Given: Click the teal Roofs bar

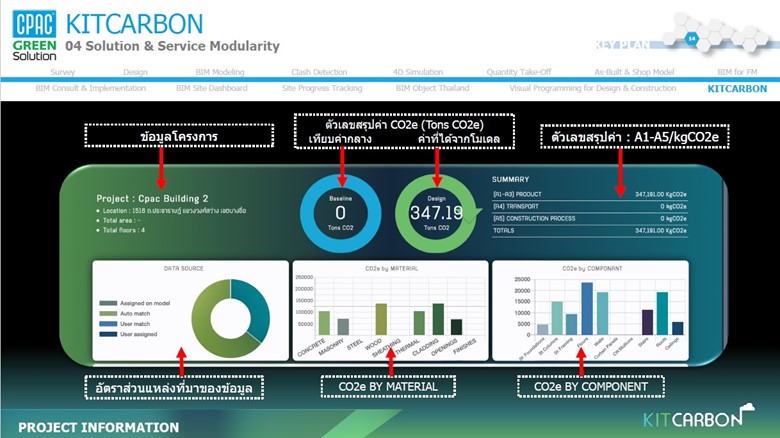Looking at the screenshot, I should (662, 314).
